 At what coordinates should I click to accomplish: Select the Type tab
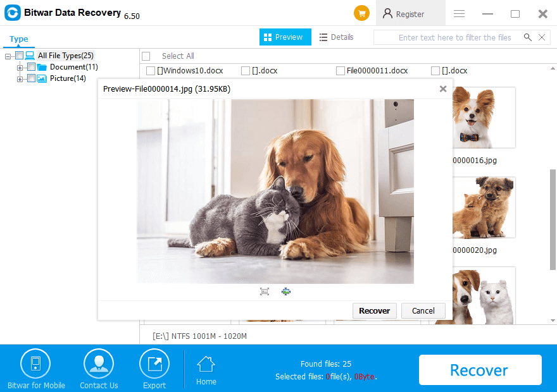point(19,39)
